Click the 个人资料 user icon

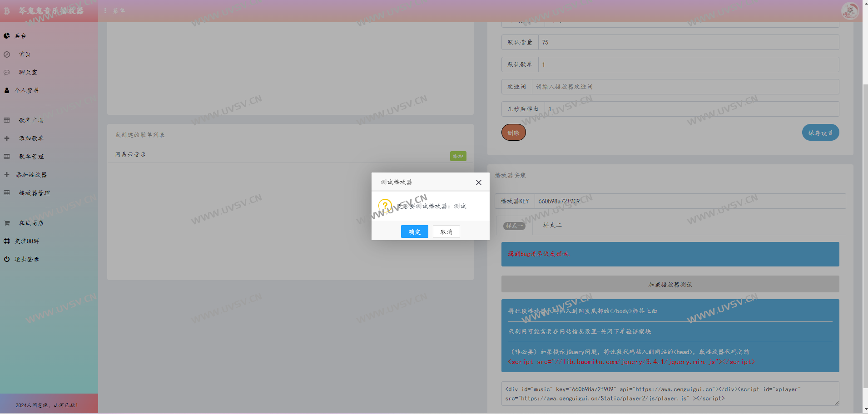(x=7, y=90)
